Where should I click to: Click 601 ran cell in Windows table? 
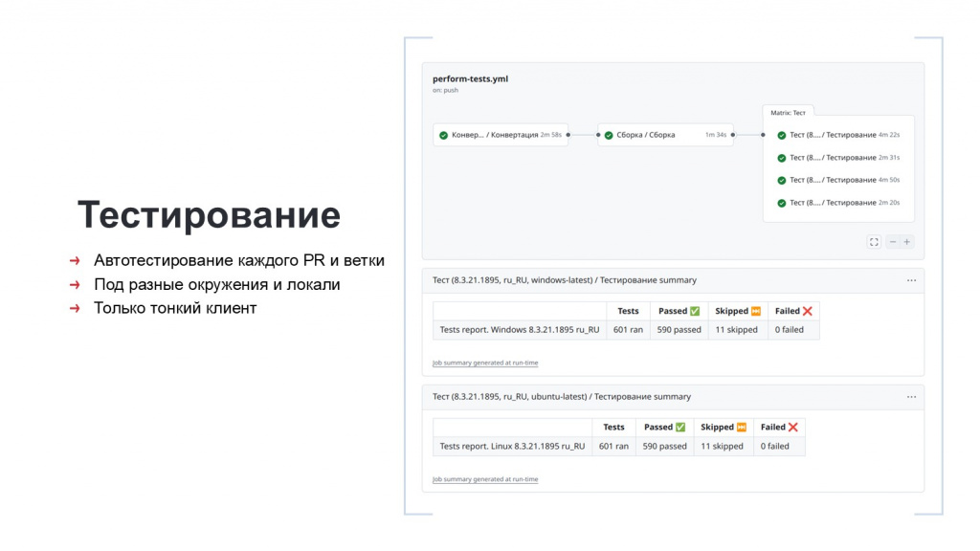pos(628,330)
